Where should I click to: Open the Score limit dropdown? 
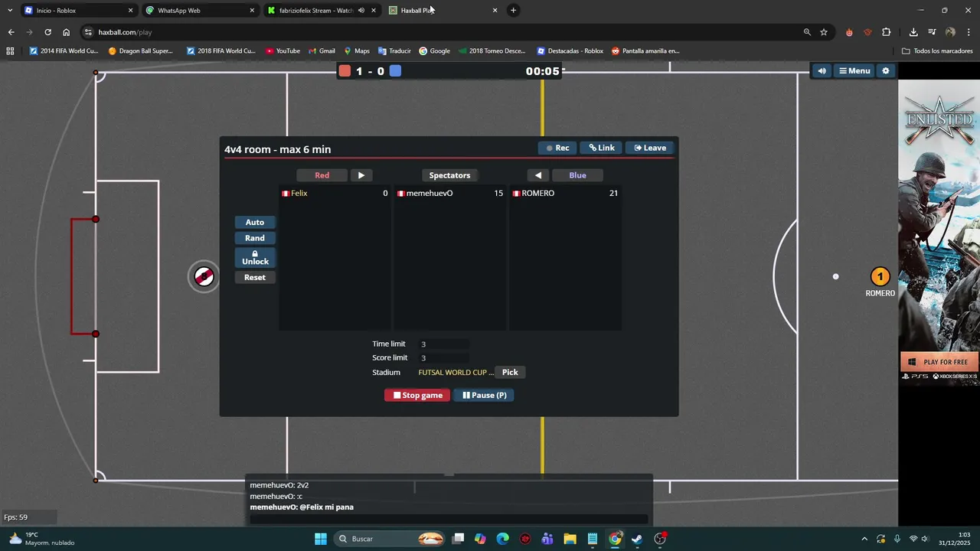click(x=443, y=358)
